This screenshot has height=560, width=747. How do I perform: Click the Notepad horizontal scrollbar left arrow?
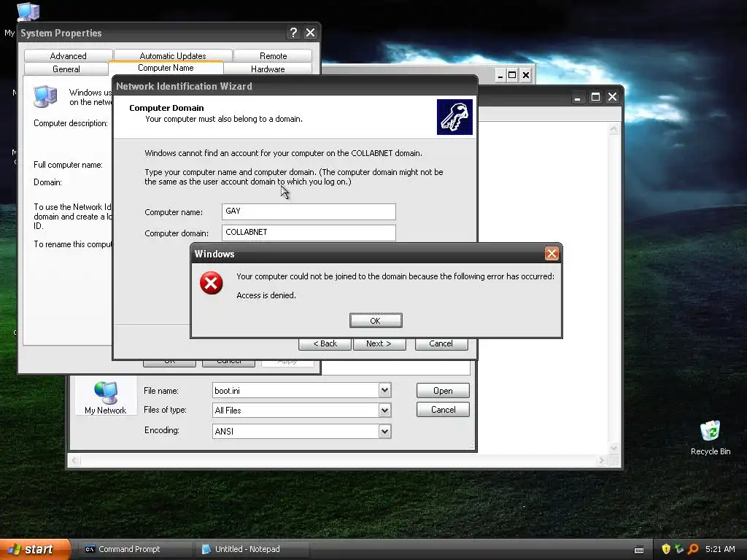coord(75,460)
